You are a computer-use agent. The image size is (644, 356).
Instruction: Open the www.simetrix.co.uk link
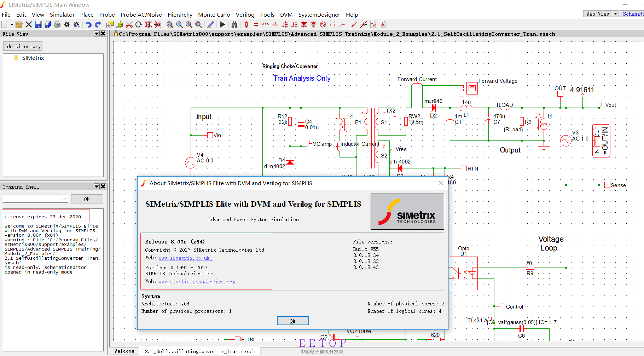184,258
